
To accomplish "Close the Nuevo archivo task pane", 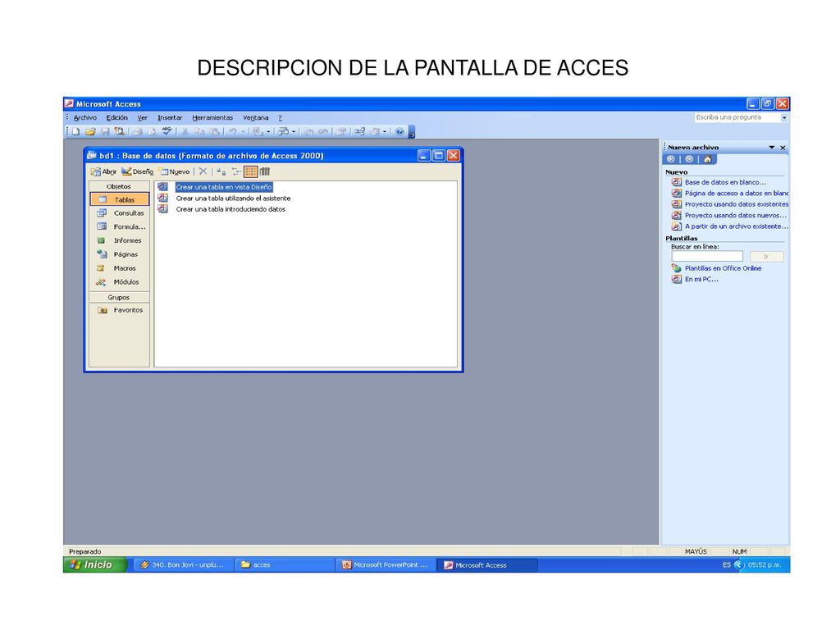I will tap(783, 148).
